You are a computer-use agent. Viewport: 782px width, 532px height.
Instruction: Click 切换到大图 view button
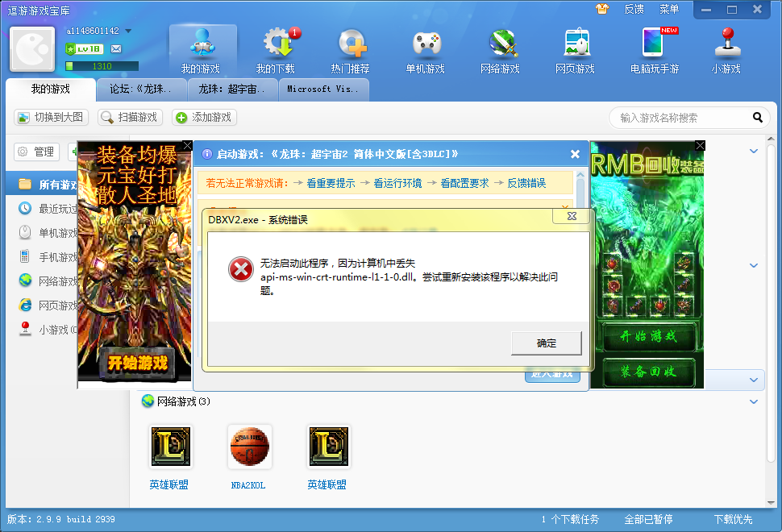pos(51,117)
